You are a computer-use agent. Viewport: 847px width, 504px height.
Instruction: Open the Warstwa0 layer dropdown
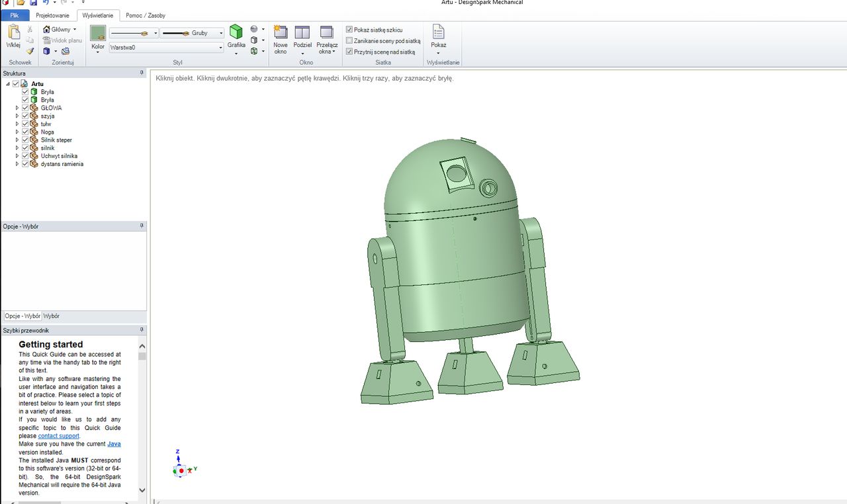coord(220,48)
